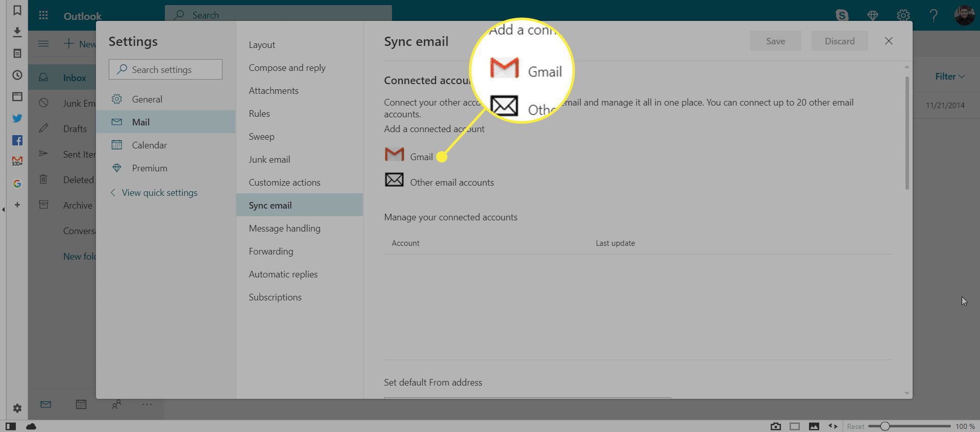980x432 pixels.
Task: Add a new web panel with plus icon
Action: coord(17,205)
